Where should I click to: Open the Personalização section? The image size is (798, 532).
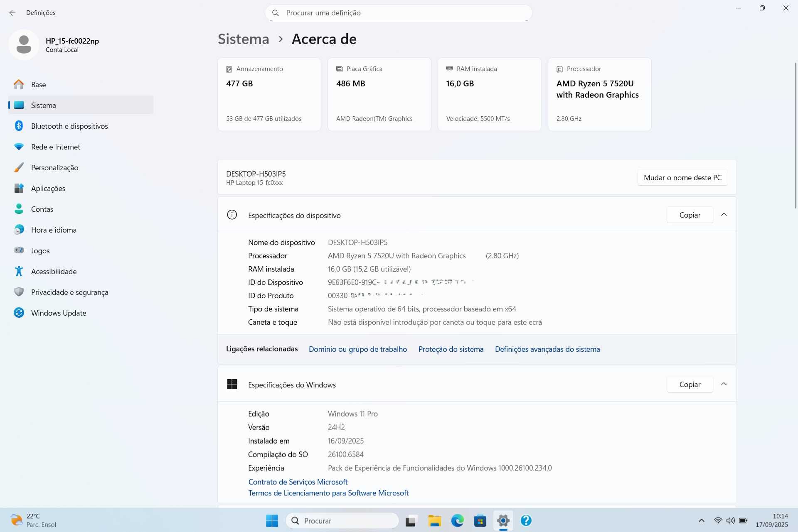pyautogui.click(x=81, y=167)
